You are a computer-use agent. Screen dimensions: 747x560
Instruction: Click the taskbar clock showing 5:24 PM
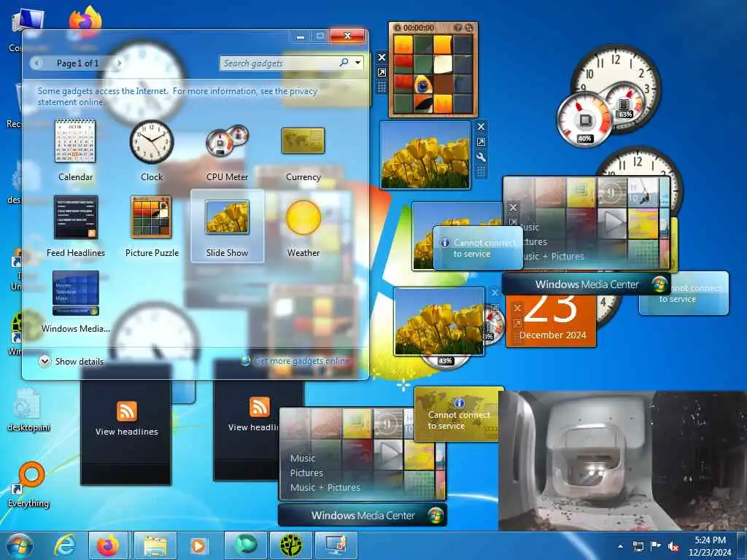(710, 546)
